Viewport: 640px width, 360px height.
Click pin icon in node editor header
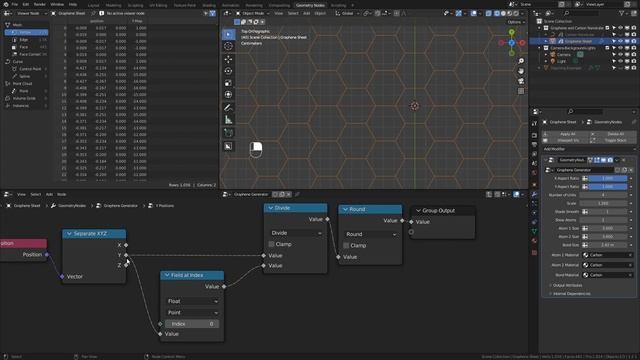click(x=297, y=194)
